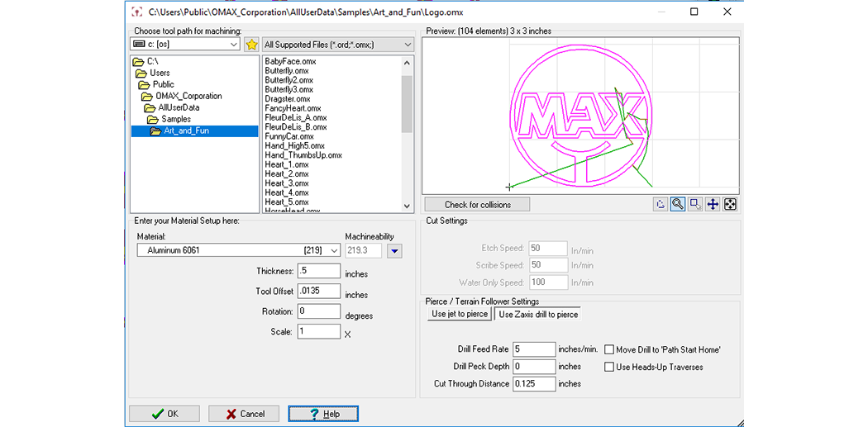
Task: Click the yellow star favorites icon
Action: (252, 45)
